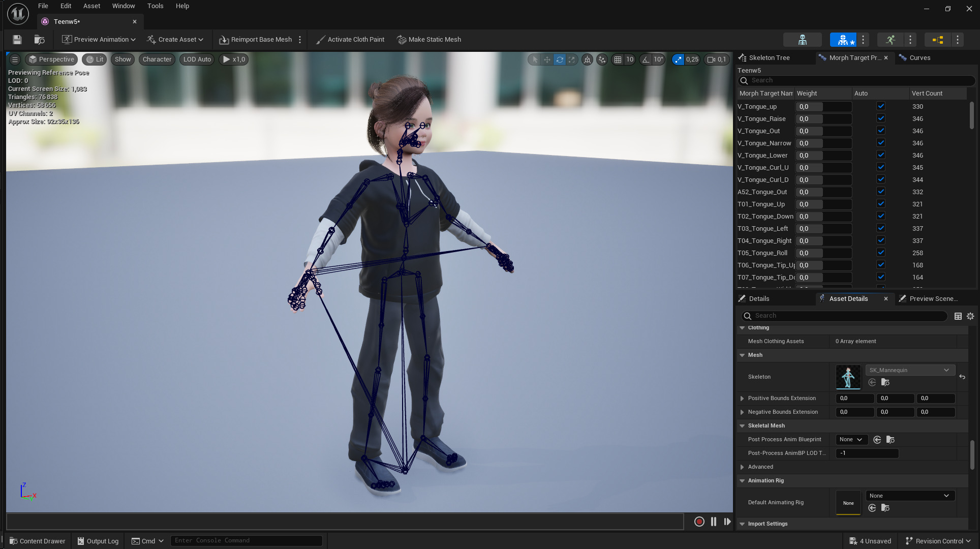980x549 pixels.
Task: Click Make Static Mesh button
Action: point(429,40)
